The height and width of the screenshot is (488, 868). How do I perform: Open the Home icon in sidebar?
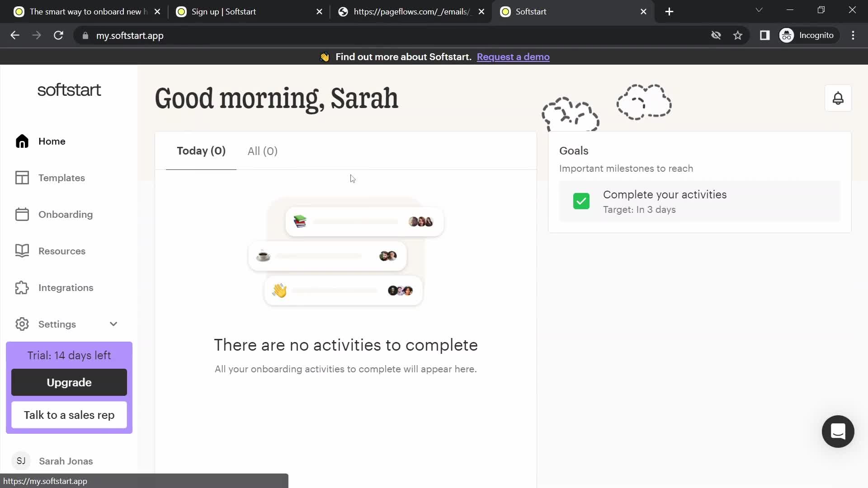[x=22, y=141]
